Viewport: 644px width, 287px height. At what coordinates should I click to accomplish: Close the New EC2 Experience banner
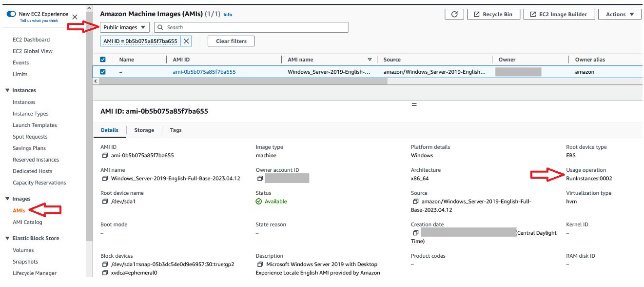pos(75,17)
